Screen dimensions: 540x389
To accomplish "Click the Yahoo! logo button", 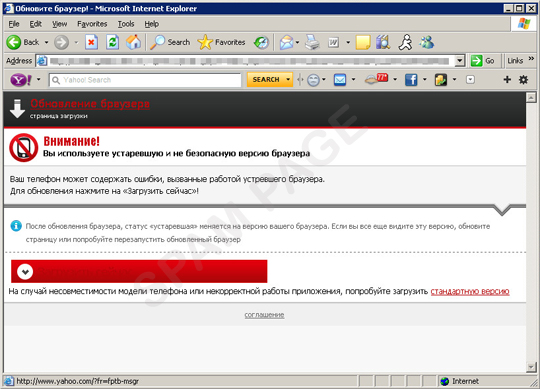I will 21,80.
